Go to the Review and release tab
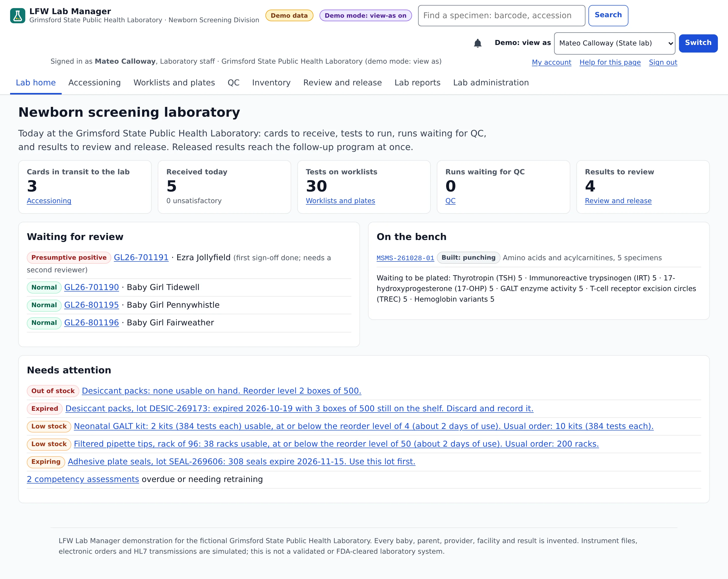Image resolution: width=728 pixels, height=579 pixels. (x=343, y=83)
